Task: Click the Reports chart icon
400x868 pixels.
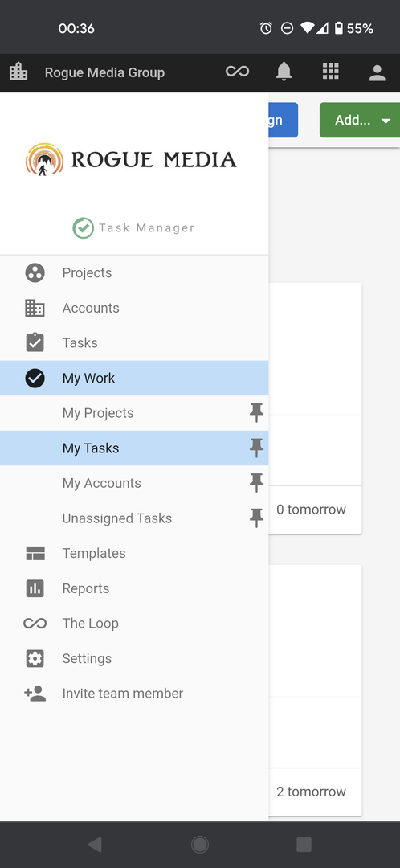Action: pos(35,588)
